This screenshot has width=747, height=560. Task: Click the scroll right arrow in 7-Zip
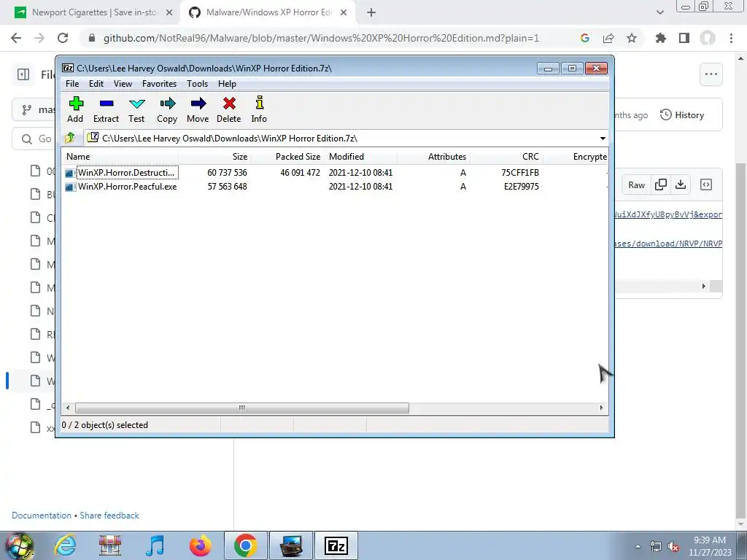pos(601,408)
